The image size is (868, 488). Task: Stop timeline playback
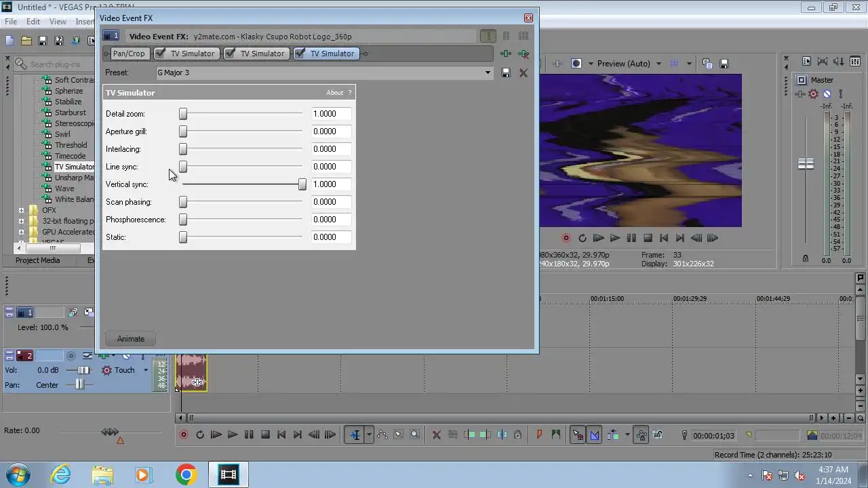click(265, 435)
